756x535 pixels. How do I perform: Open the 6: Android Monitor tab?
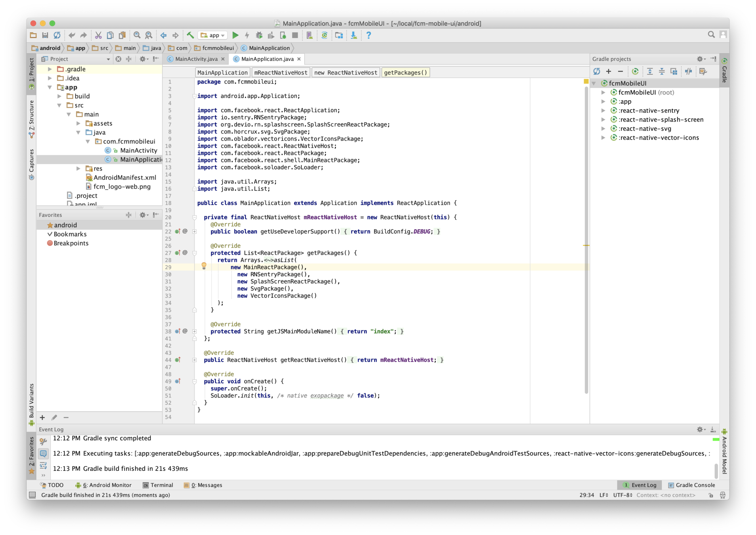pyautogui.click(x=103, y=485)
